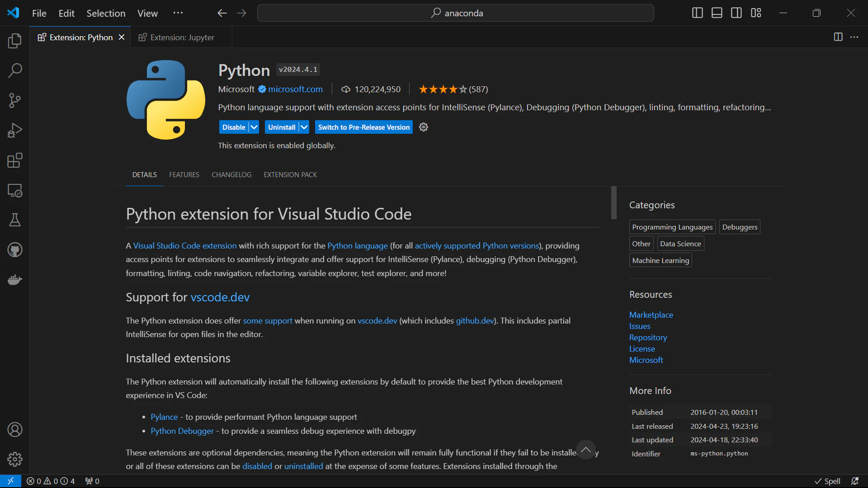This screenshot has height=488, width=868.
Task: Switch to the EXTENSION PACK tab
Action: [290, 175]
